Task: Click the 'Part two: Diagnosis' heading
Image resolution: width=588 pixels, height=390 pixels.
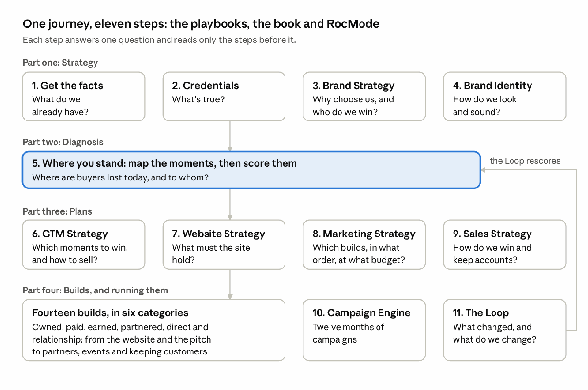Action: pos(63,142)
